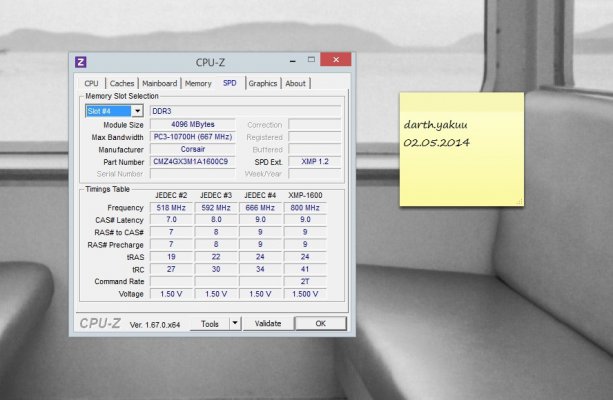The width and height of the screenshot is (613, 400).
Task: Click the DDR3 memory type field
Action: [x=246, y=111]
